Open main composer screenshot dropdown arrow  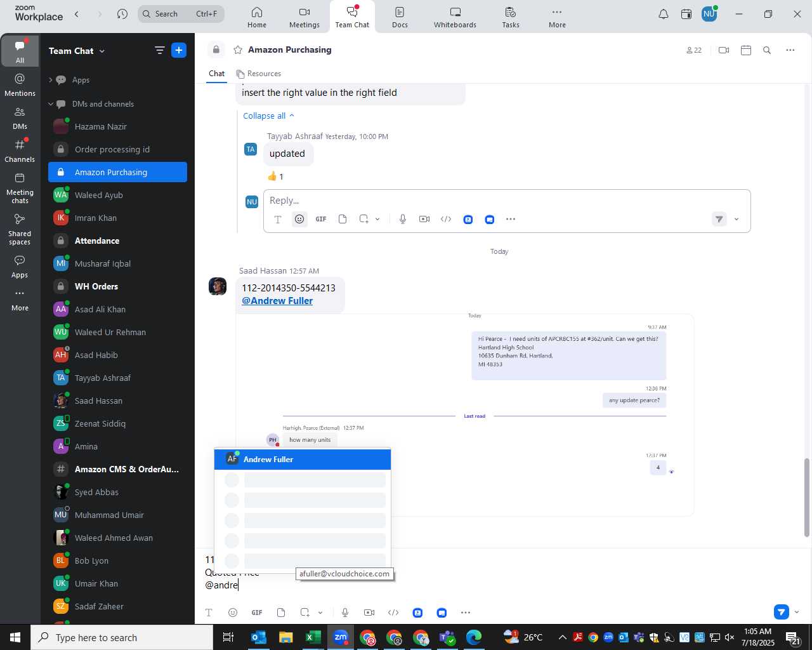click(320, 613)
